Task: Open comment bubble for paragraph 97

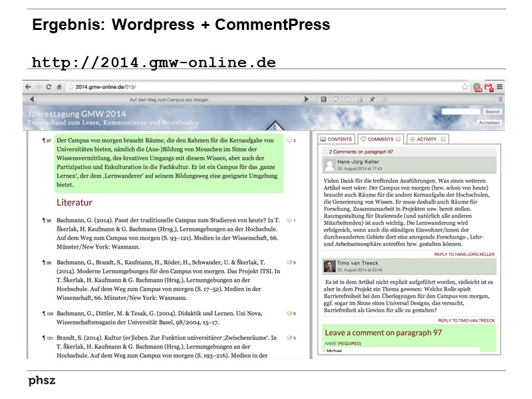Action: 290,141
